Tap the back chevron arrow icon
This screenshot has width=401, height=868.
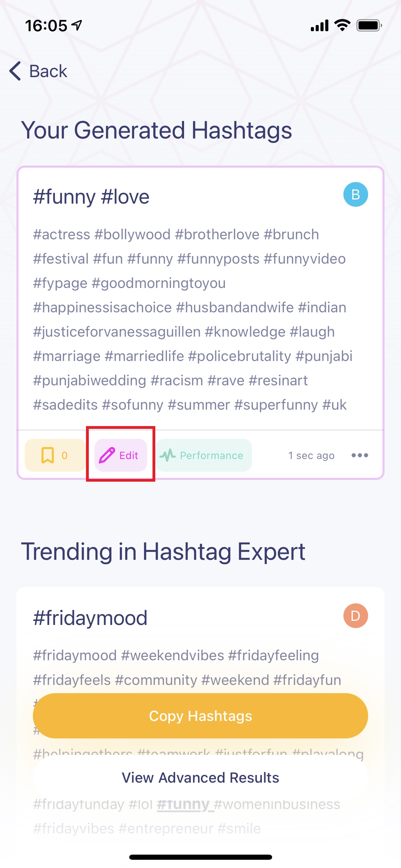(15, 71)
